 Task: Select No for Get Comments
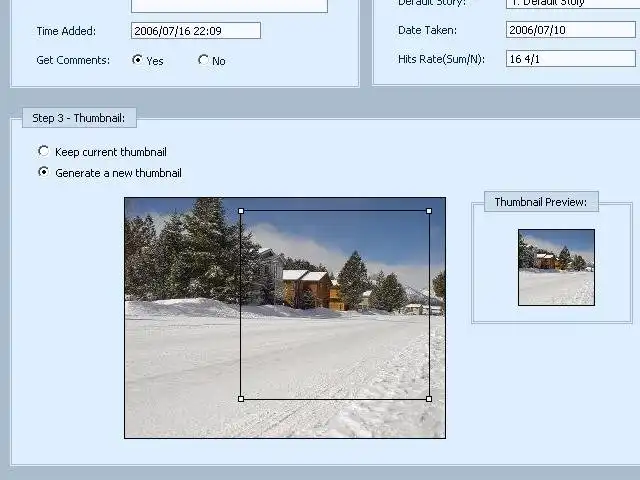click(203, 60)
